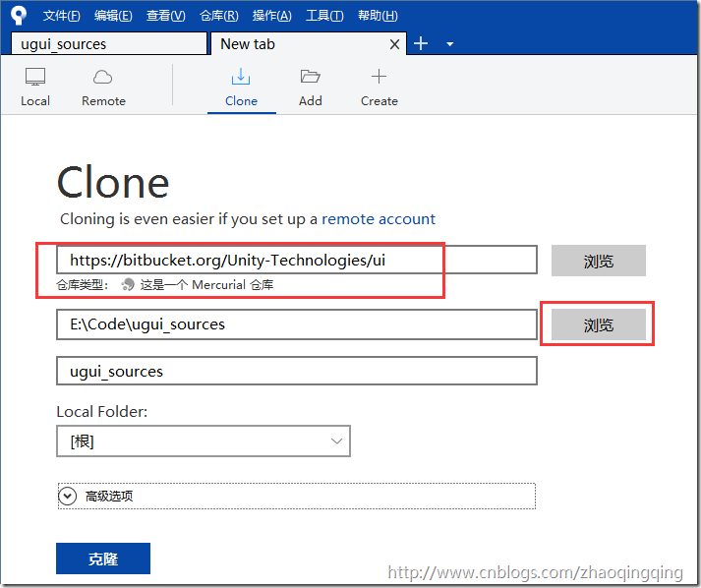
Task: Click 浏览 button beside the URL field
Action: coord(598,261)
